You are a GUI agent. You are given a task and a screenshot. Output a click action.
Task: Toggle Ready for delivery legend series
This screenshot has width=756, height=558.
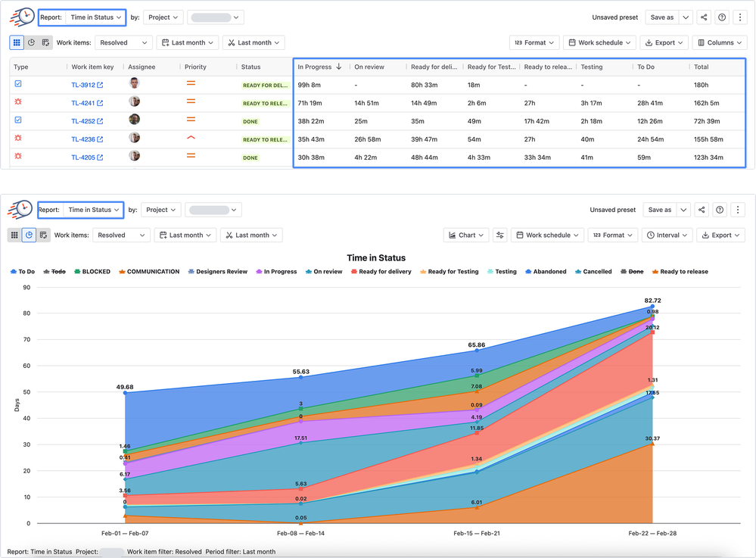click(x=381, y=272)
